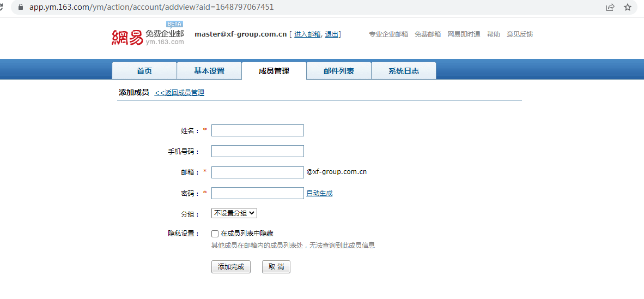Go to the 邮件列表 tab
Viewport: 644px width, 299px height.
tap(339, 71)
